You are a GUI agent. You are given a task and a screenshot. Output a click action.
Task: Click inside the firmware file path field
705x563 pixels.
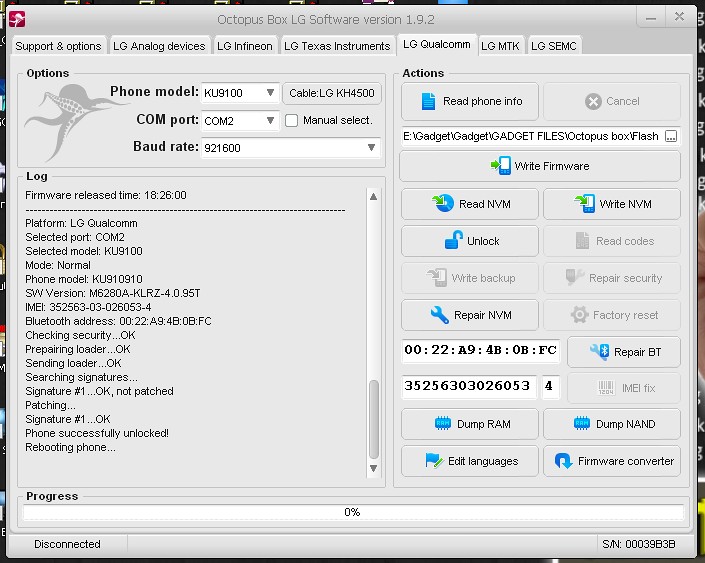click(532, 136)
